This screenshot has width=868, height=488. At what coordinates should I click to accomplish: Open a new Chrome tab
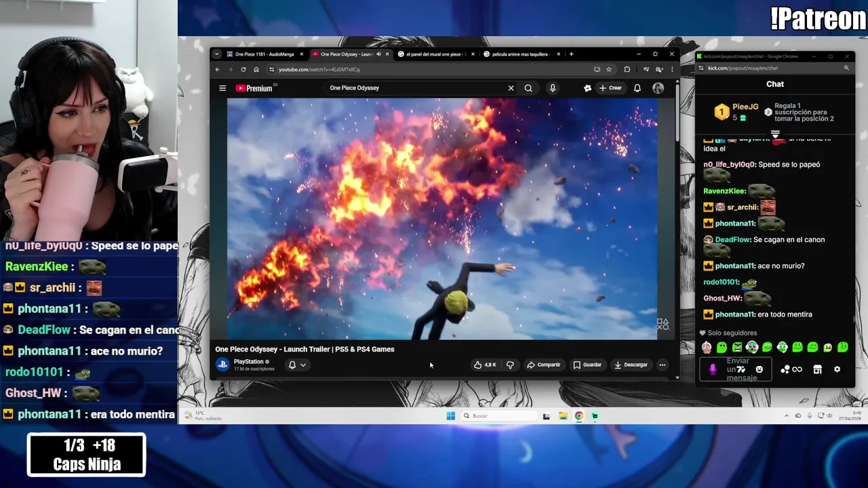[x=572, y=54]
